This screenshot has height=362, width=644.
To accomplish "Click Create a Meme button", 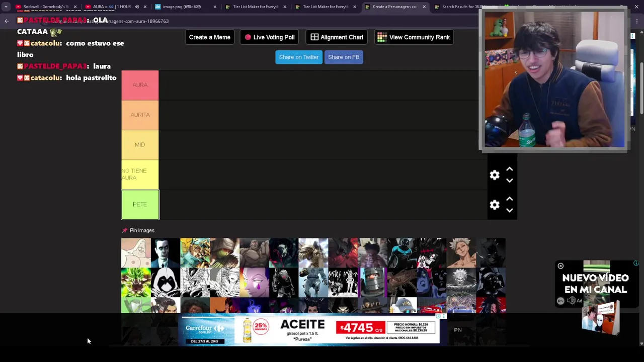I will [x=210, y=37].
